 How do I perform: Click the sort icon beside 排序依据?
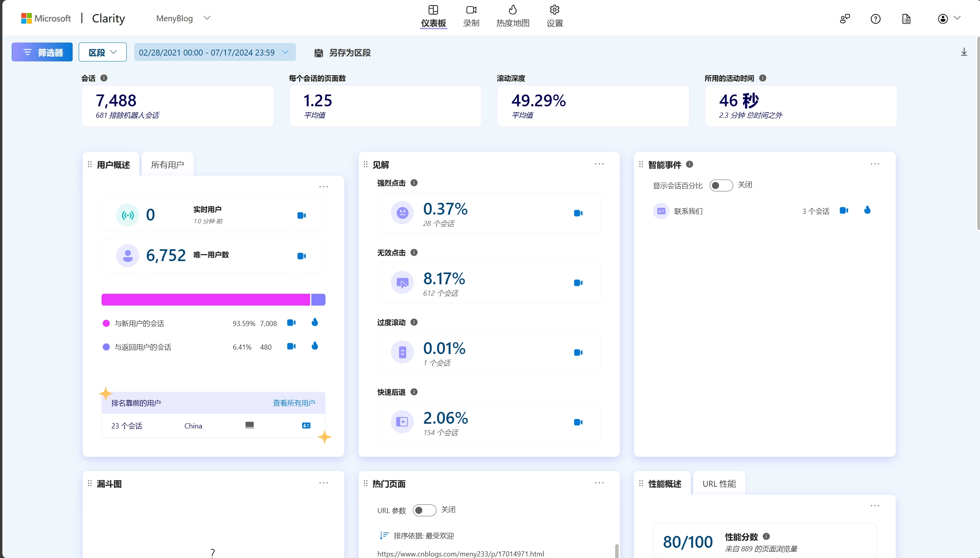coord(384,536)
